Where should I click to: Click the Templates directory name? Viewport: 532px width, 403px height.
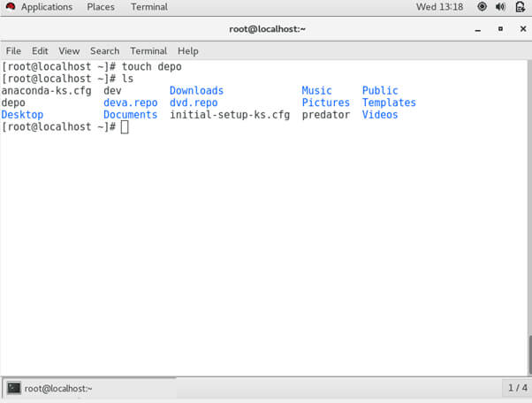tap(389, 103)
